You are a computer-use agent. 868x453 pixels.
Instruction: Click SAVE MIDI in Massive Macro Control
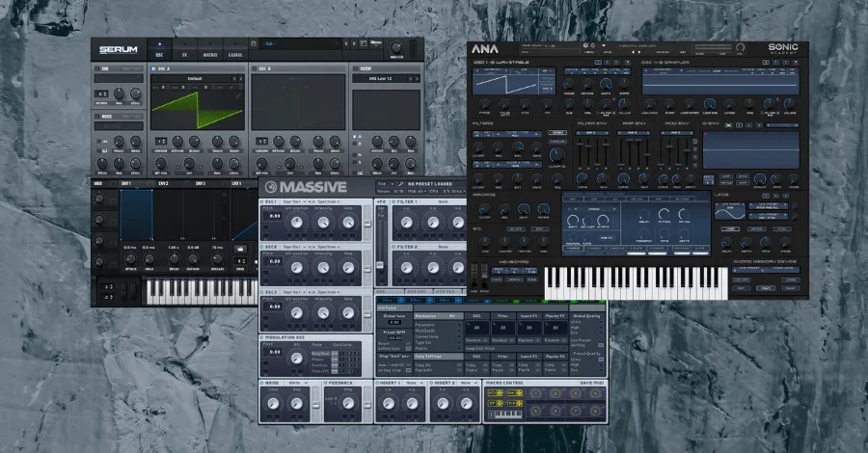pyautogui.click(x=591, y=383)
